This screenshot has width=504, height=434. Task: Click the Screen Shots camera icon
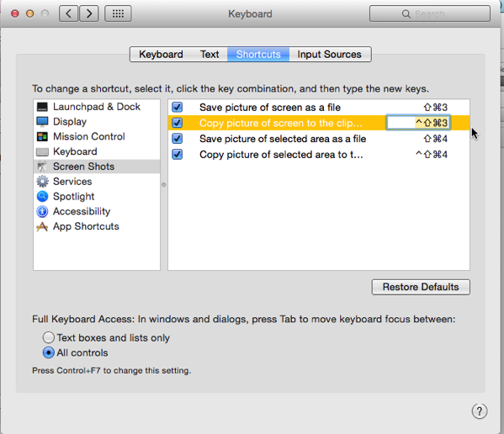pyautogui.click(x=42, y=167)
